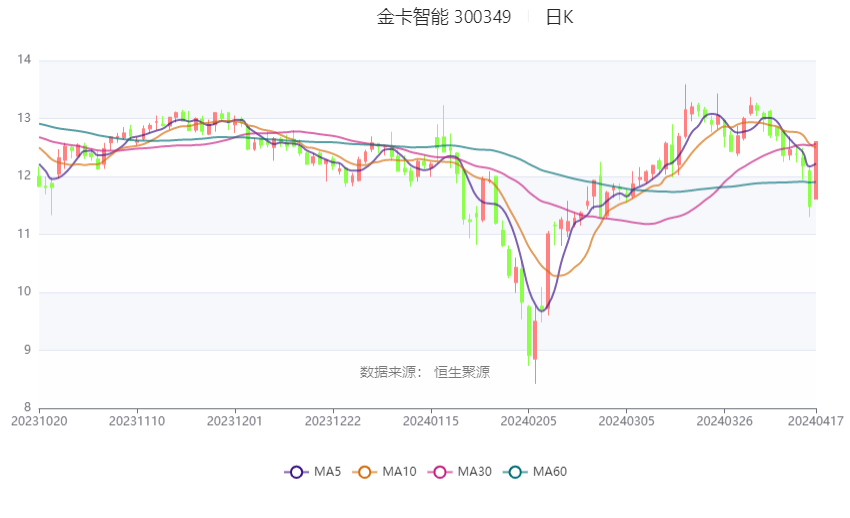Click the chart title 金卡智能 300349
Viewport: 850px width, 518px height.
[443, 17]
